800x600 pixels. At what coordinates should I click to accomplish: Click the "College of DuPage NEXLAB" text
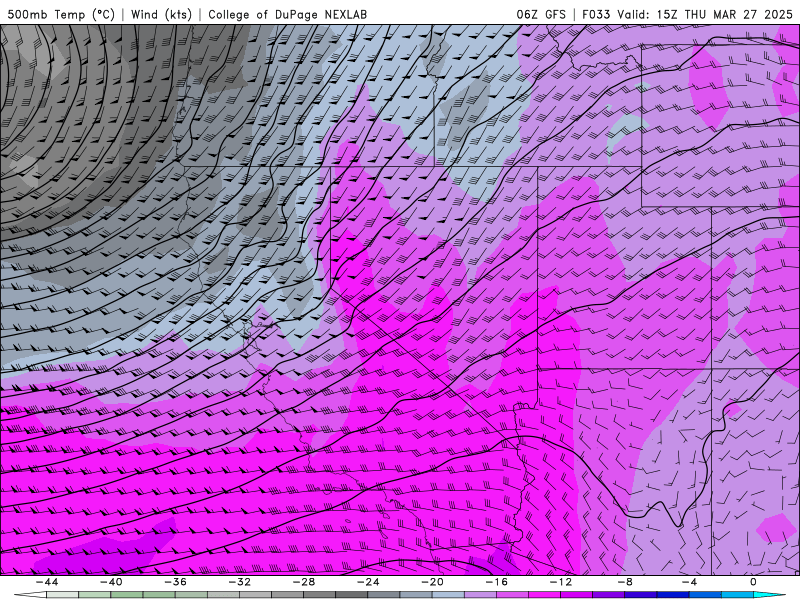point(287,15)
